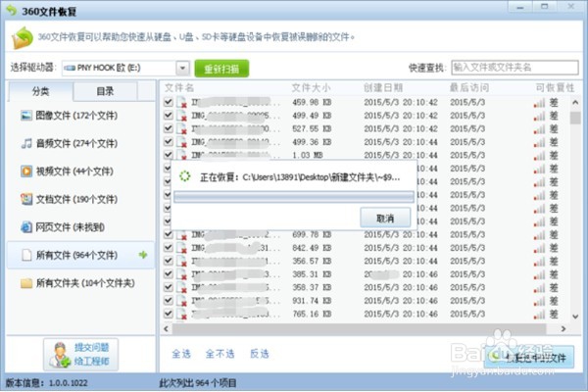
Task: Click recoverability signal icon in 459.98 KB row
Action: (539, 102)
